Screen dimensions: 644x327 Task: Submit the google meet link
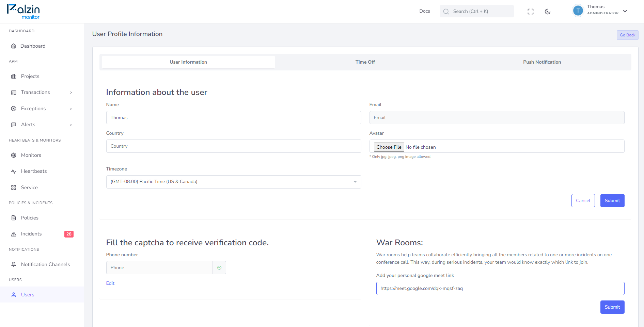pyautogui.click(x=612, y=307)
